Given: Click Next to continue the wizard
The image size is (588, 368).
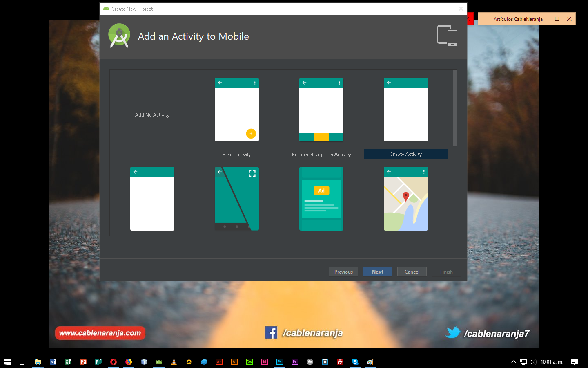Looking at the screenshot, I should (378, 272).
